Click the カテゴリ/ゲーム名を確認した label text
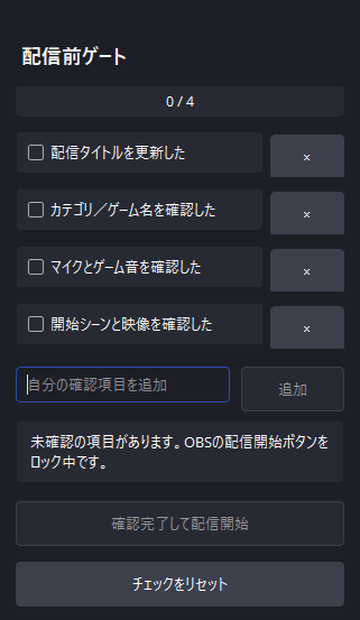The height and width of the screenshot is (620, 360). pos(133,210)
